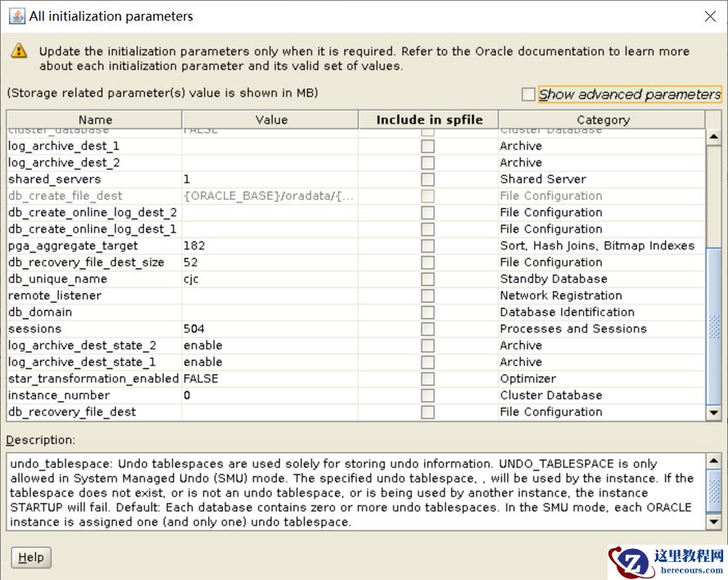Select the pga_aggregate_target parameter name
728x580 pixels.
click(73, 246)
